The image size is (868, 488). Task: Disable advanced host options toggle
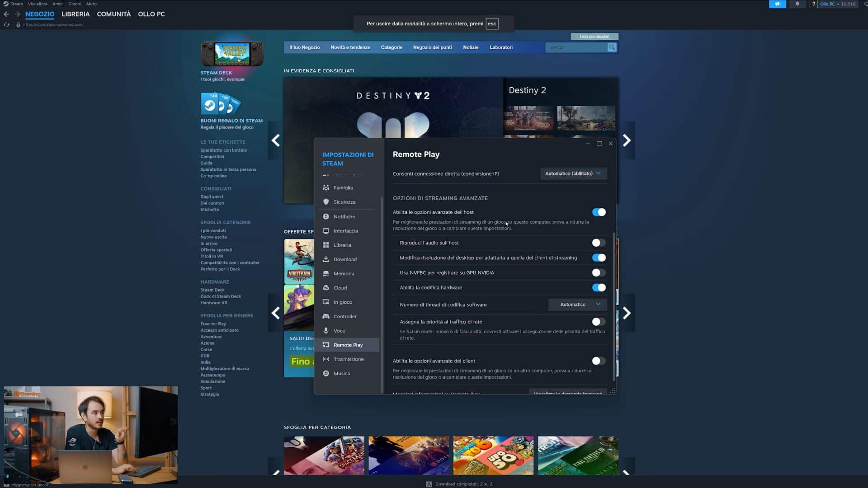[599, 212]
